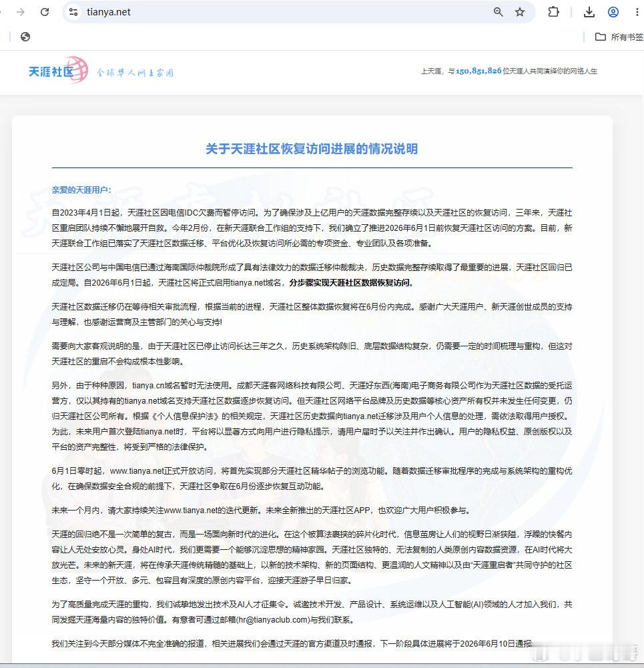The width and height of the screenshot is (644, 668).
Task: Open the browser downloads icon
Action: coord(589,12)
